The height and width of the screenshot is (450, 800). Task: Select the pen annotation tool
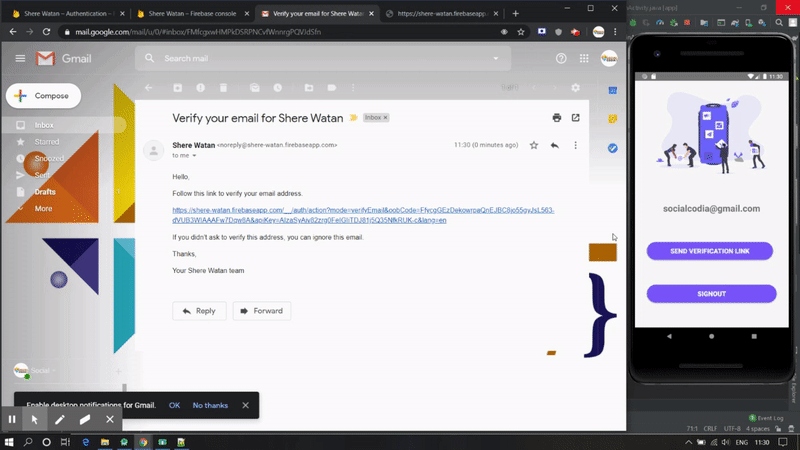pyautogui.click(x=60, y=419)
